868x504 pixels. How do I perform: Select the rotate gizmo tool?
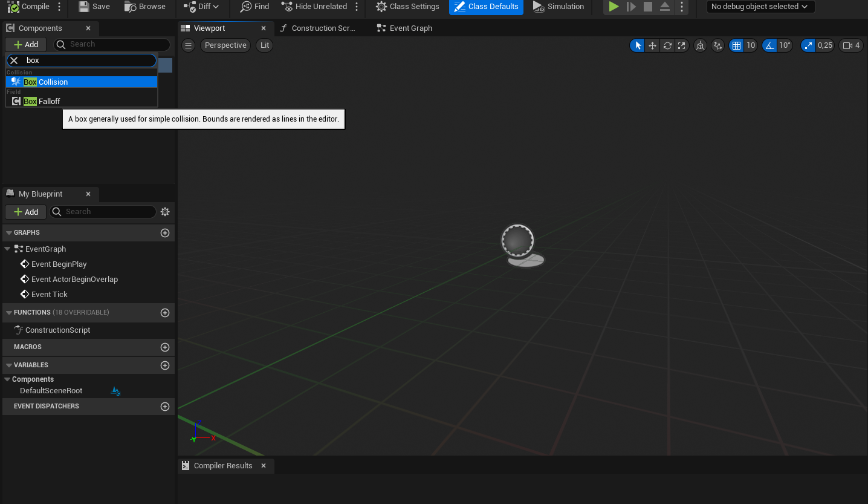tap(667, 45)
